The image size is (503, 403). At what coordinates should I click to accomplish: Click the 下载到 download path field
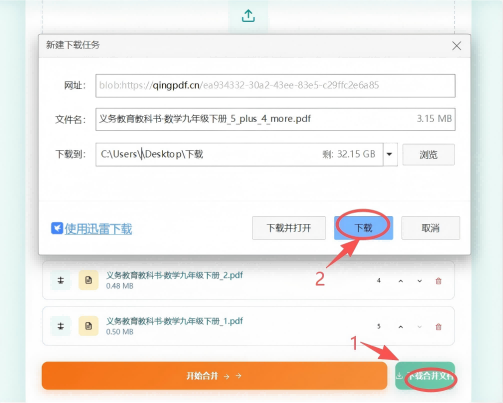(239, 154)
